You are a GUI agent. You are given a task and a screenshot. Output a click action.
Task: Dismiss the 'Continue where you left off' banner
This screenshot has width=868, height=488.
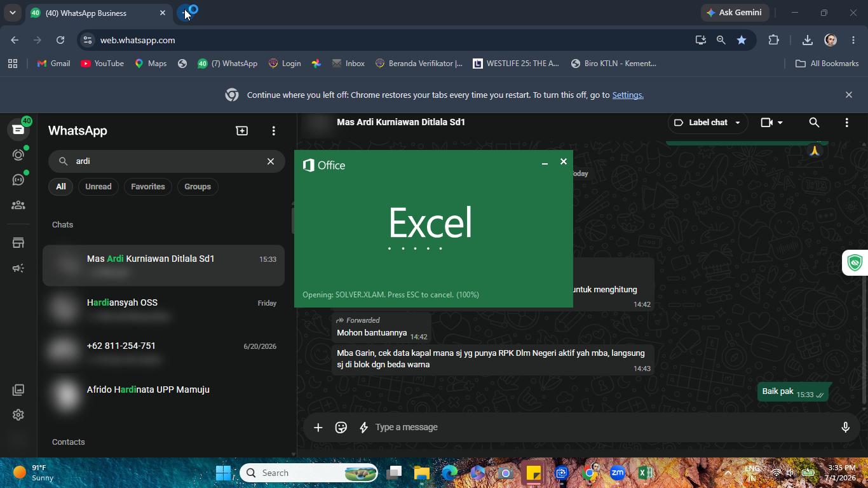click(x=848, y=95)
